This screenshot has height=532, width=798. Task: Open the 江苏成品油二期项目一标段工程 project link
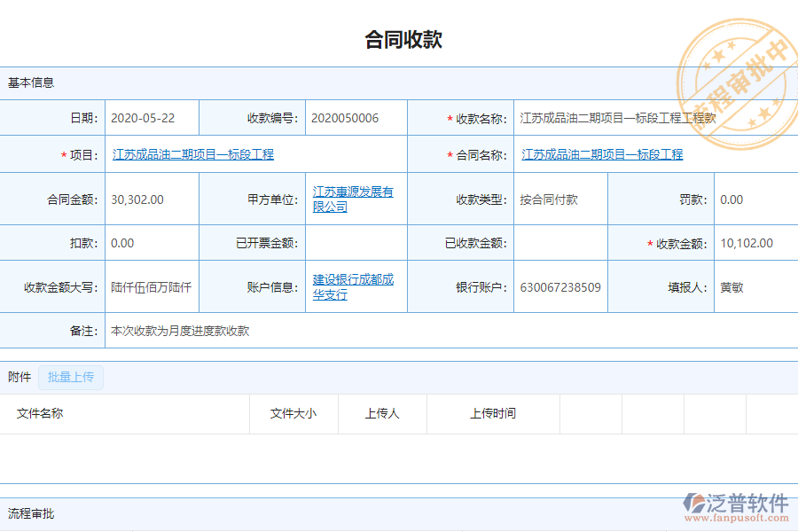coord(190,154)
